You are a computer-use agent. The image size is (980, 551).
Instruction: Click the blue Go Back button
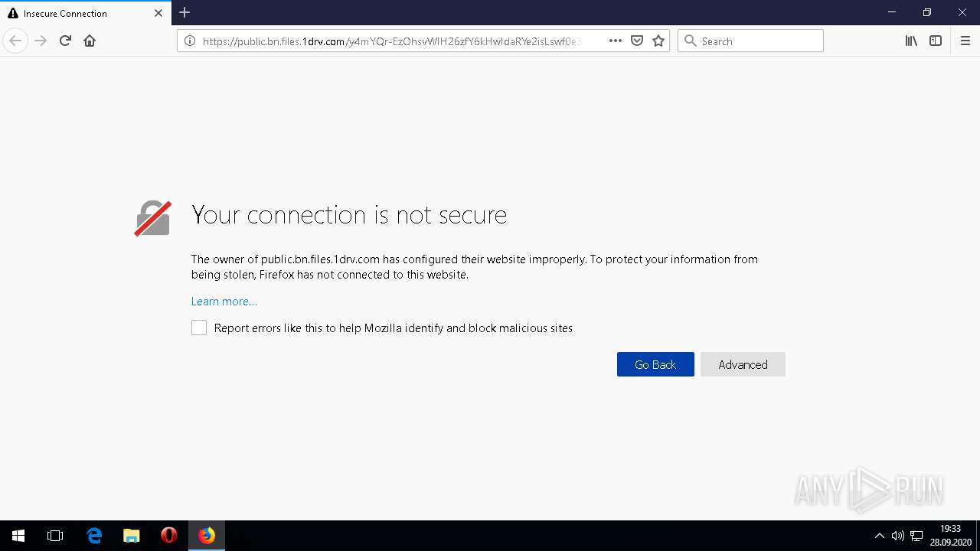pyautogui.click(x=655, y=364)
